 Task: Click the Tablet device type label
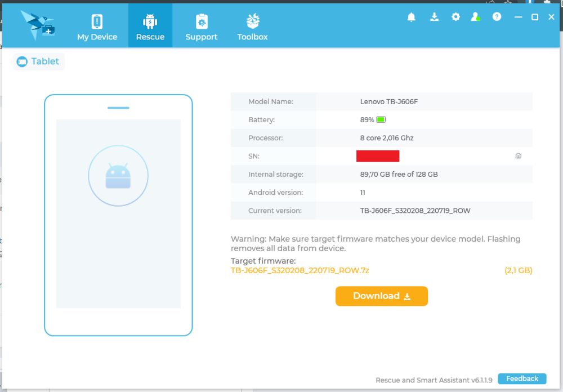[39, 61]
